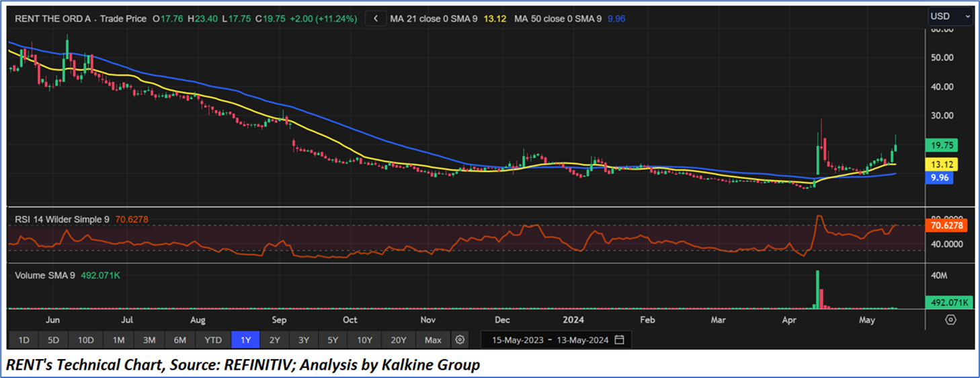The width and height of the screenshot is (980, 378).
Task: Select the 5D time range
Action: (54, 340)
